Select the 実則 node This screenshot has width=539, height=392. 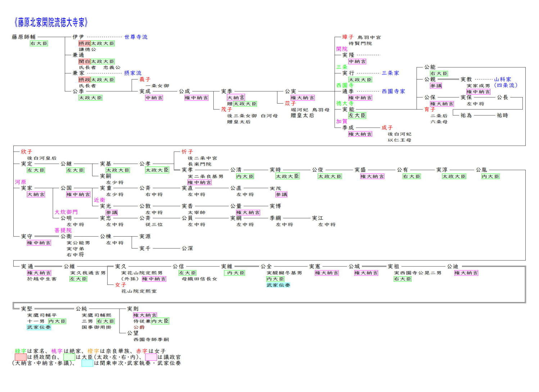133,309
